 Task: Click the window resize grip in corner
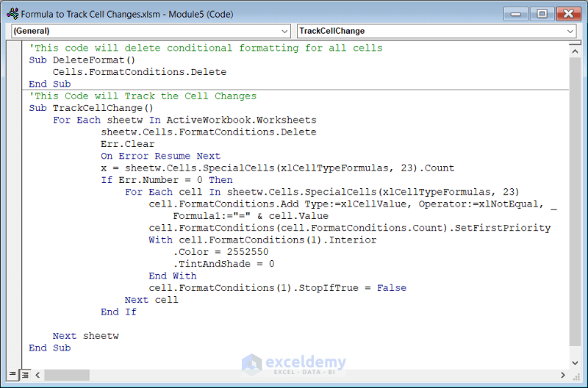pyautogui.click(x=576, y=376)
